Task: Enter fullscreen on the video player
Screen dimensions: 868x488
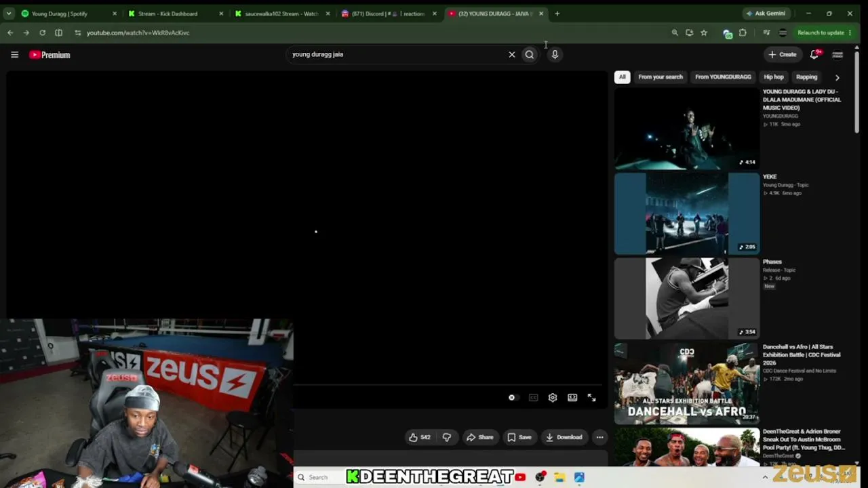Action: (x=591, y=398)
